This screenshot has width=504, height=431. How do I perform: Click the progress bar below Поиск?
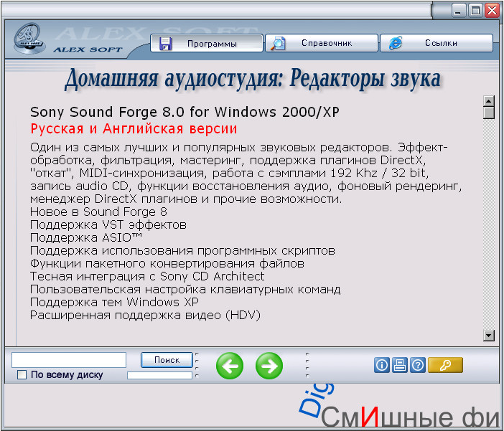[159, 375]
